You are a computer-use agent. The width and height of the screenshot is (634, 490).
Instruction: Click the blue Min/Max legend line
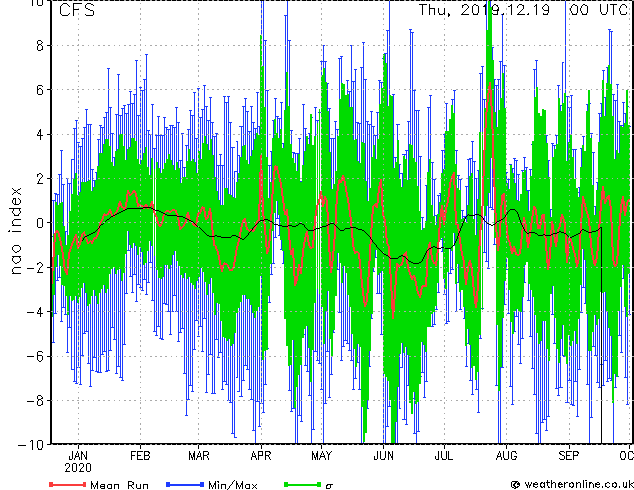point(185,484)
